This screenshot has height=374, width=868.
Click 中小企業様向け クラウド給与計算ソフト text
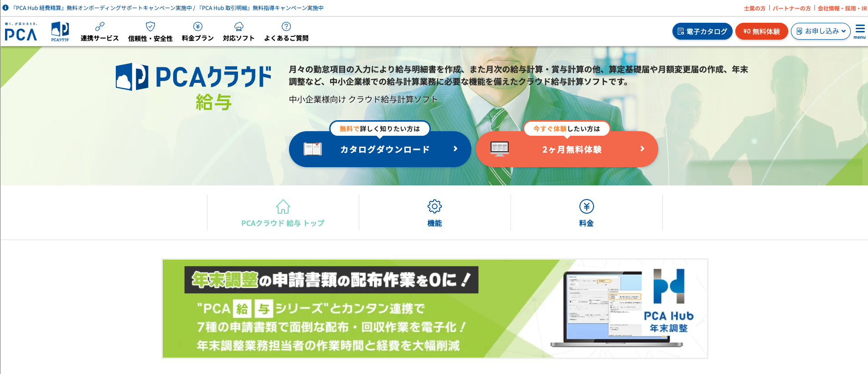[x=363, y=99]
